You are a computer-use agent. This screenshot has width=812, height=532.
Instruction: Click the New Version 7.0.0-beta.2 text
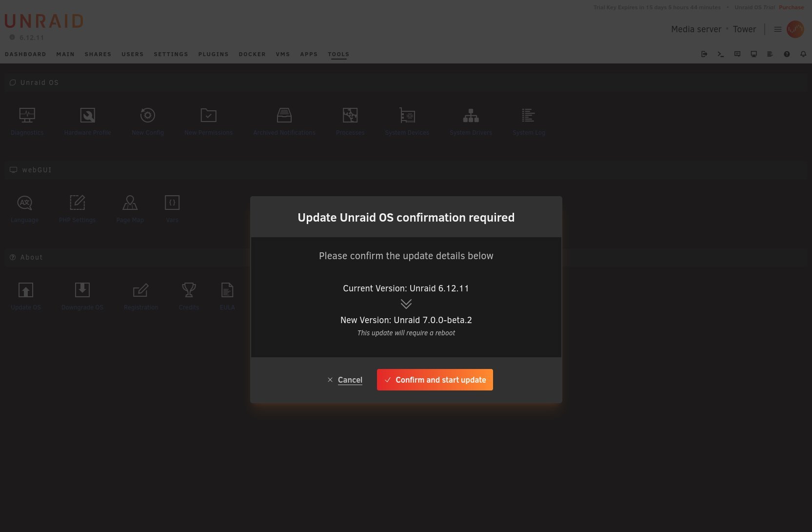tap(406, 320)
